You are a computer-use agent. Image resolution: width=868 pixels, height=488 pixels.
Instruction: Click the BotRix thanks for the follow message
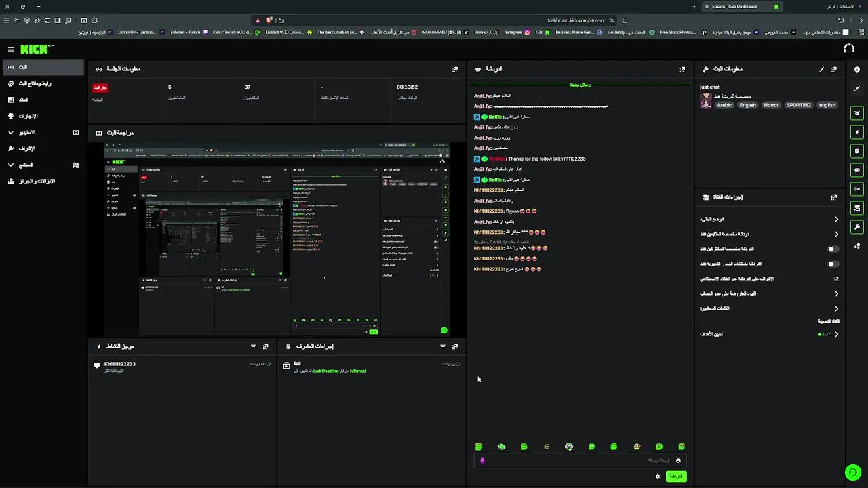[530, 159]
